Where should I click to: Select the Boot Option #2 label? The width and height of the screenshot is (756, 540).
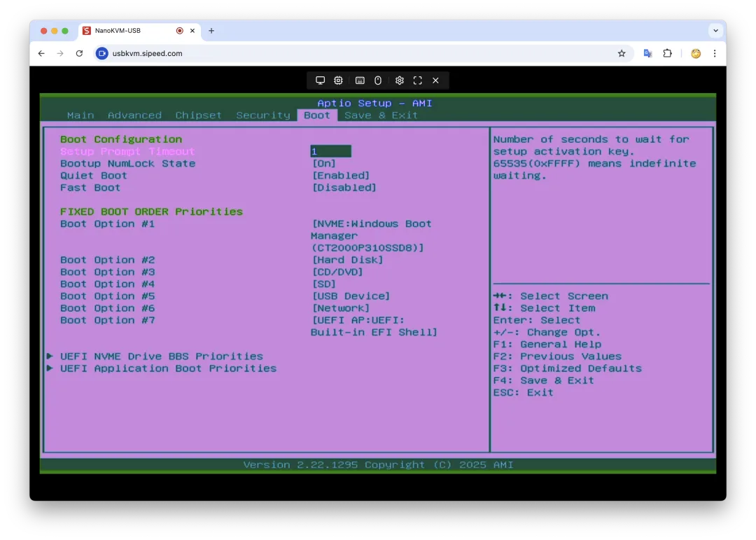(108, 260)
